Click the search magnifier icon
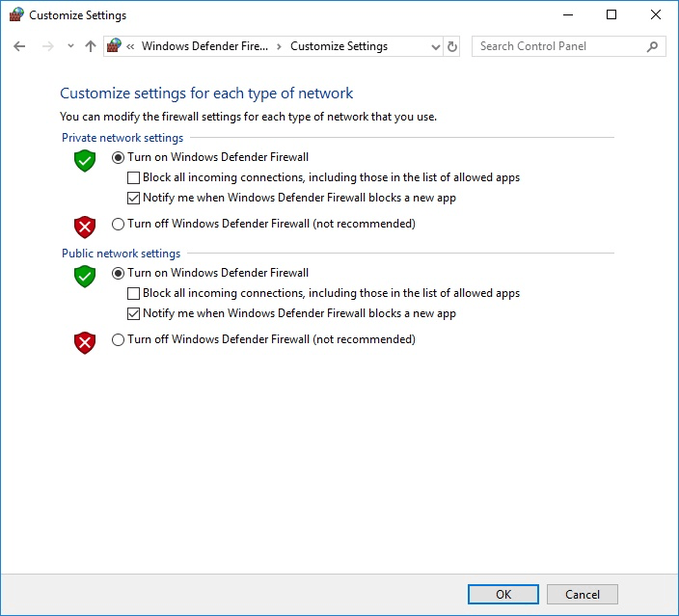 tap(652, 46)
